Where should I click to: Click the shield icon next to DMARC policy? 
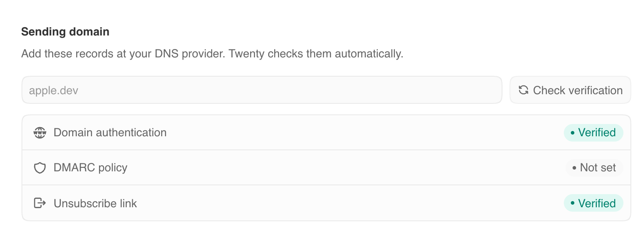[x=40, y=168]
